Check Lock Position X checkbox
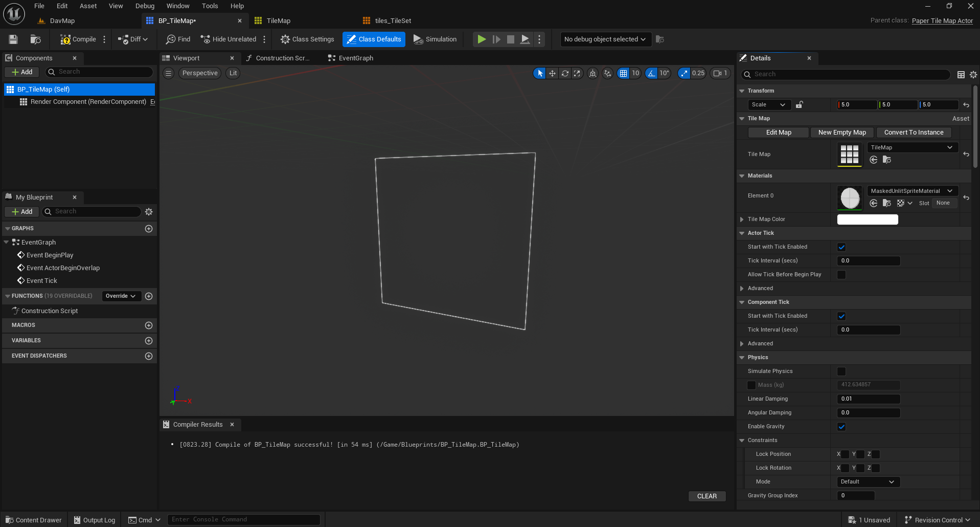Viewport: 980px width, 527px height. 845,454
